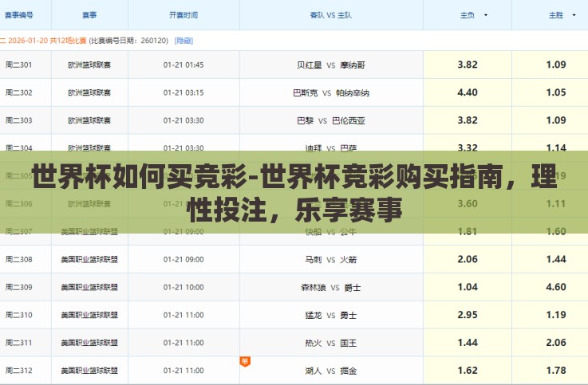Pick 主胜 odds 1.78 for 湖人 VS 掘金
Screen dimensions: 588x385
556,371
